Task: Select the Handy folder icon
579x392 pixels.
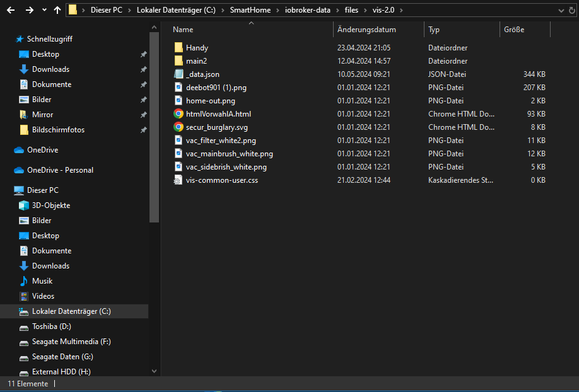Action: [178, 48]
